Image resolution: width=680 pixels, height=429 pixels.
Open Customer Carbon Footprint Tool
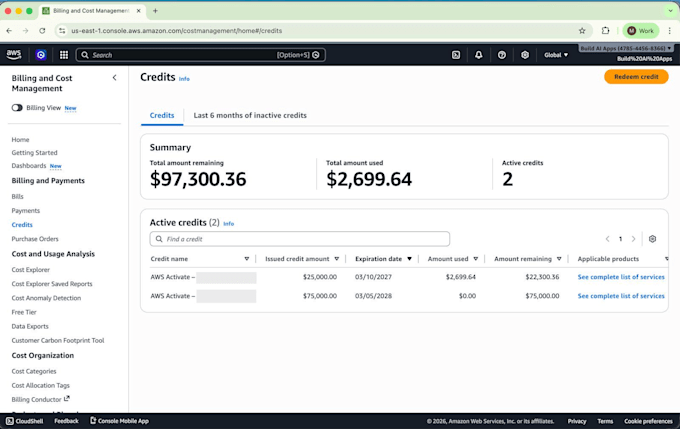pos(58,341)
